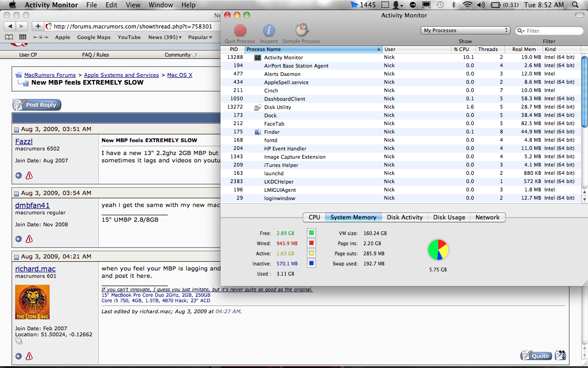Screen dimensions: 588x368
Task: Switch to the Disk Usage tab
Action: 449,217
